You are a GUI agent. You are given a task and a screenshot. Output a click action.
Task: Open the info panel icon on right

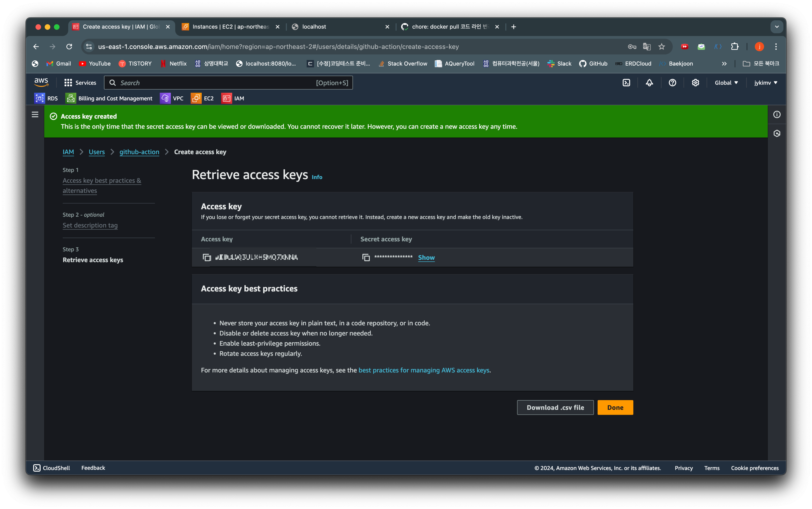776,115
